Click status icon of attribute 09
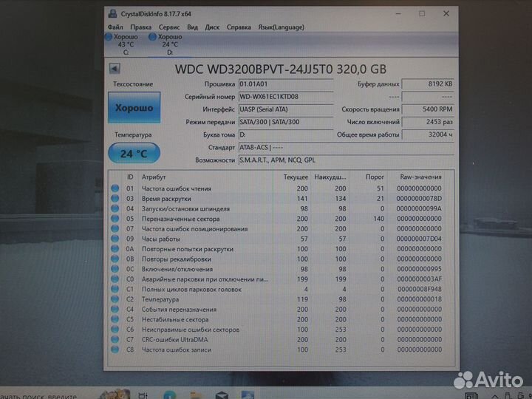The width and height of the screenshot is (532, 399). pos(115,239)
